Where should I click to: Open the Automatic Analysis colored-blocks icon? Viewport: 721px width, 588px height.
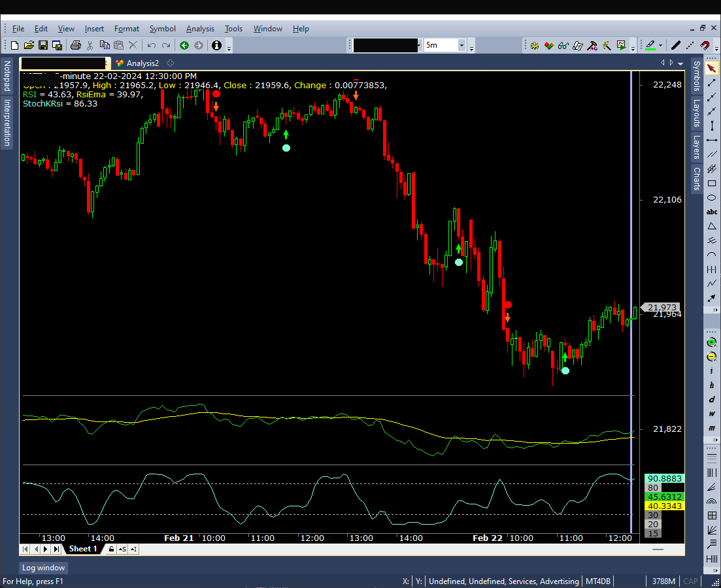click(x=548, y=45)
